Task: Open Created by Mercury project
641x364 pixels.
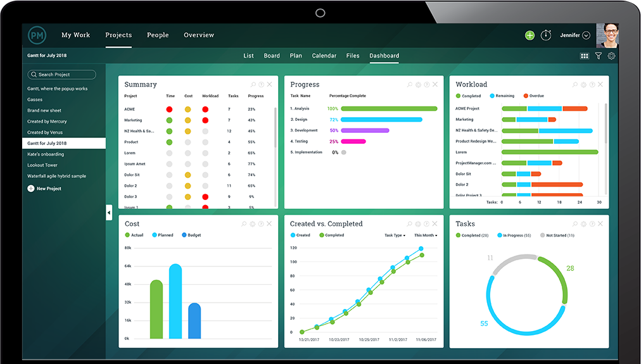Action: pos(47,122)
